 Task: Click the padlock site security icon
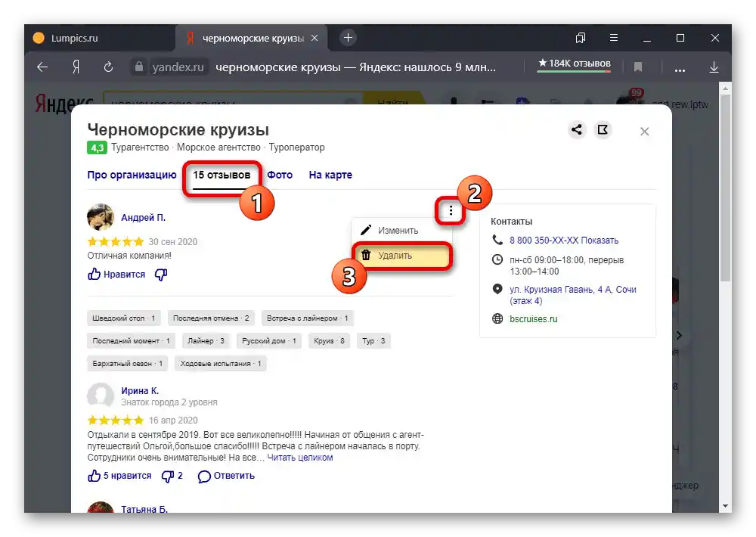point(139,67)
